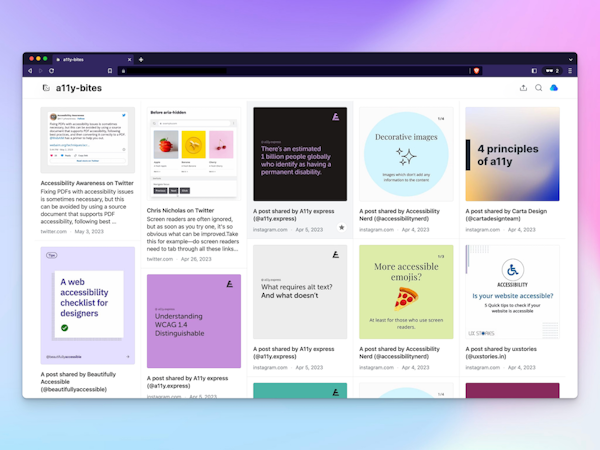600x450 pixels.
Task: Open the Is your website accessible card
Action: click(512, 292)
